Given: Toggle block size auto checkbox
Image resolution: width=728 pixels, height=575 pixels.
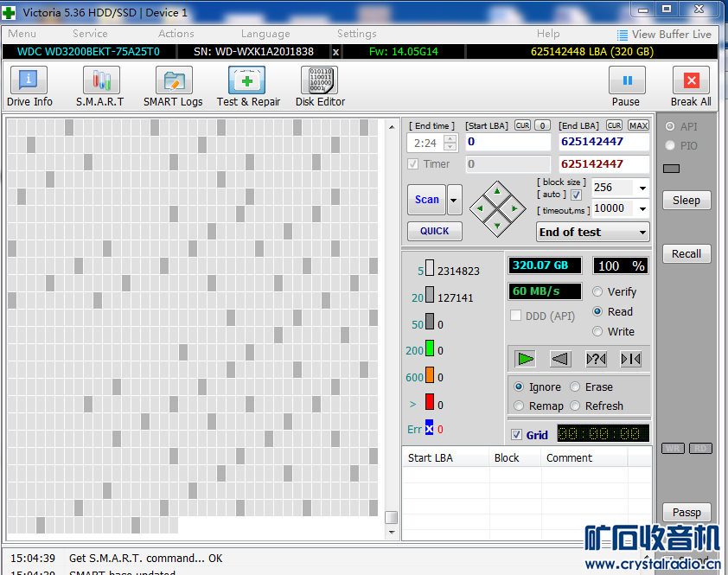Looking at the screenshot, I should tap(576, 195).
